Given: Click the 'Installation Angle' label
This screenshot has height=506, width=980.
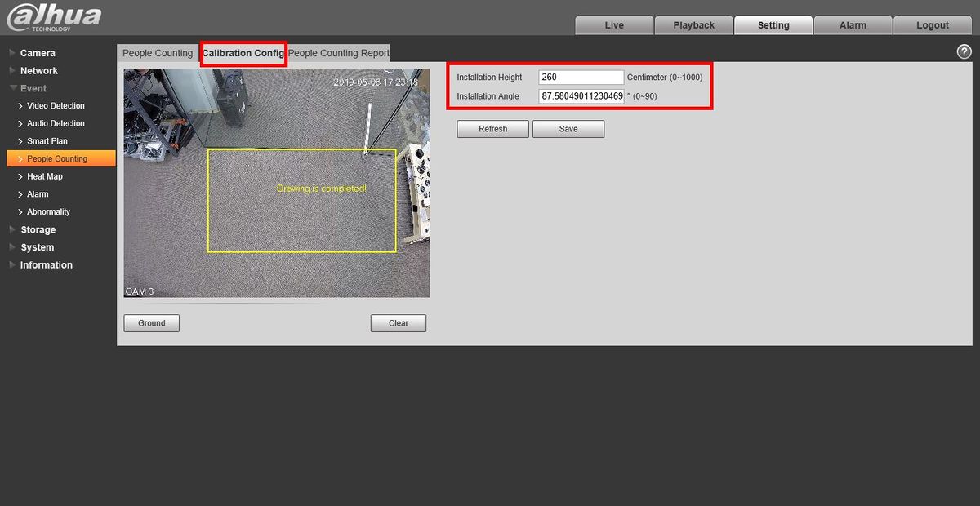Looking at the screenshot, I should pos(488,96).
